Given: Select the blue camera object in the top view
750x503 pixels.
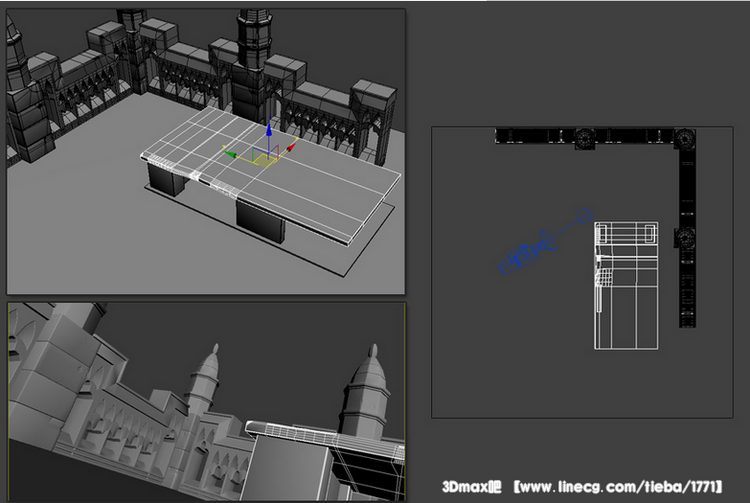Looking at the screenshot, I should [528, 252].
